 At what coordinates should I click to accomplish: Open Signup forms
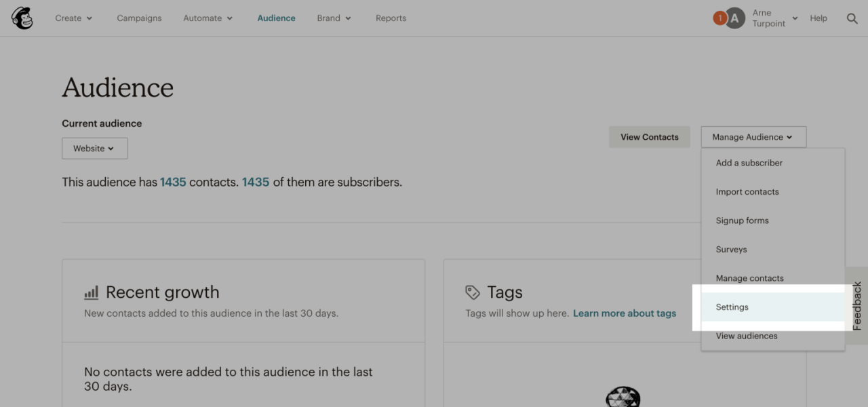[x=773, y=220]
